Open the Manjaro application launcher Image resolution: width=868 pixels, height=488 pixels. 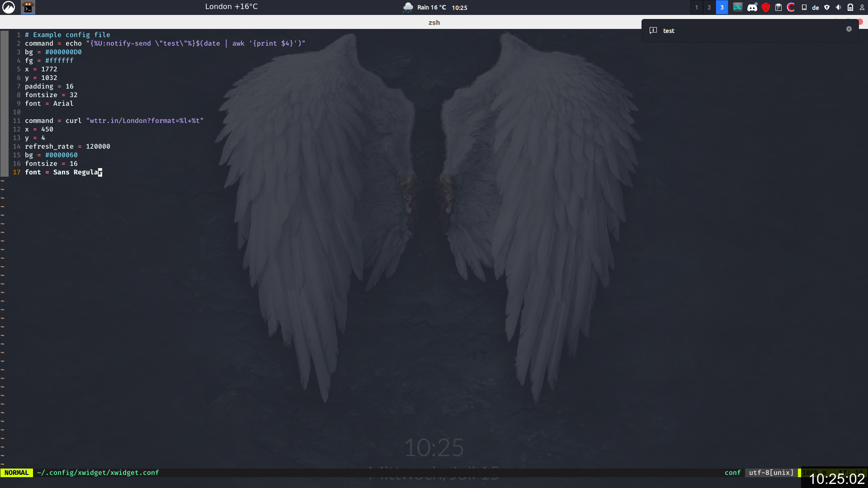tap(9, 7)
